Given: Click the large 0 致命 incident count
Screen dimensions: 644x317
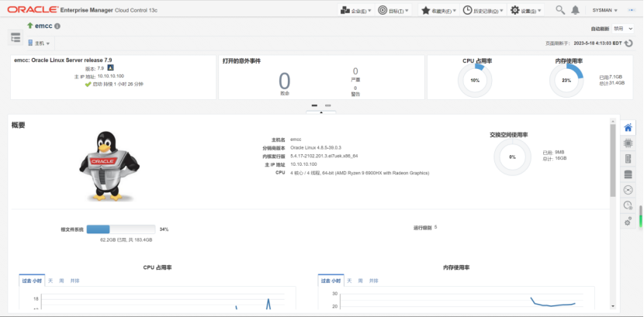Looking at the screenshot, I should pyautogui.click(x=285, y=81).
